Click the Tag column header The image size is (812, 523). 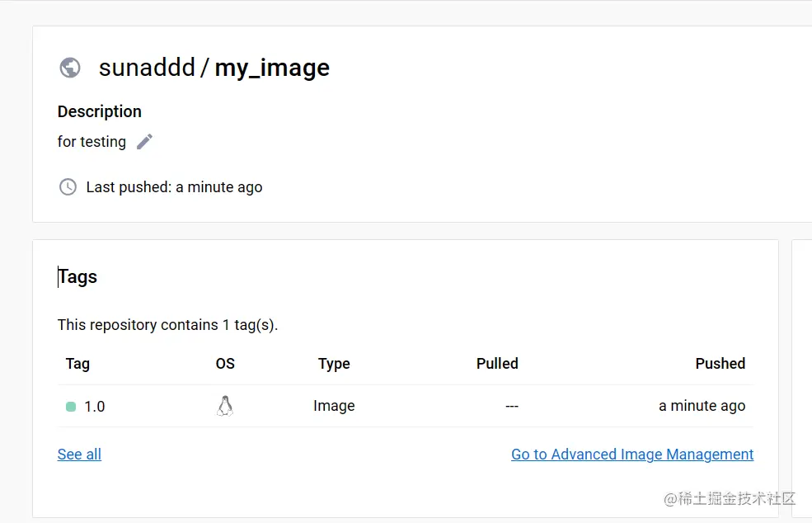77,364
